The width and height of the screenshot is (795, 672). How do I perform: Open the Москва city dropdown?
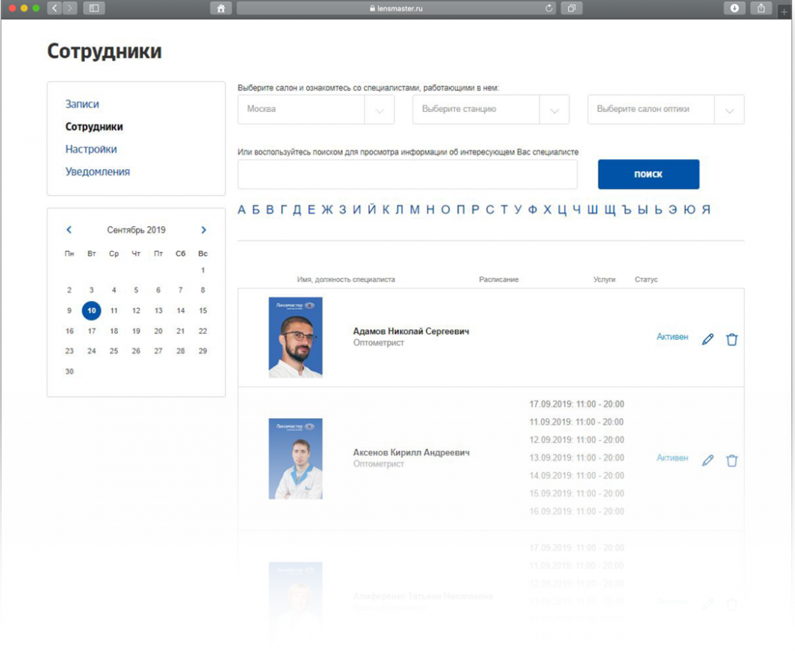[x=316, y=110]
